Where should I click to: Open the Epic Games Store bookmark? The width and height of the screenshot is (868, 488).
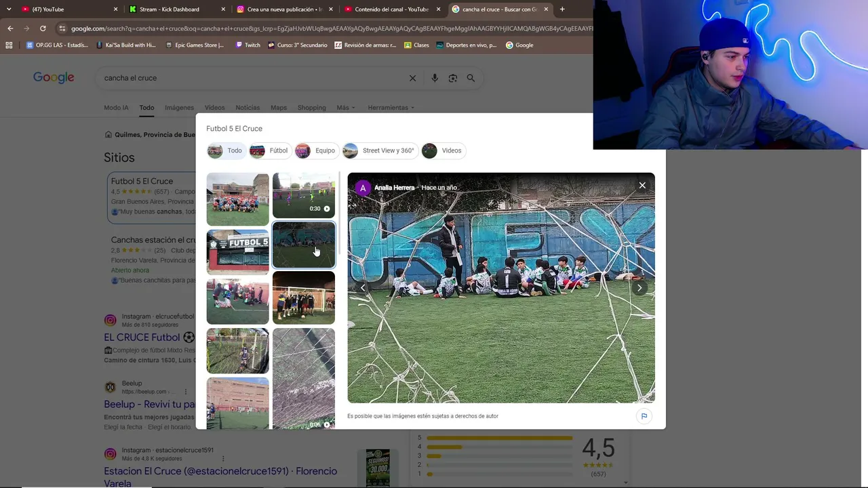click(x=195, y=45)
